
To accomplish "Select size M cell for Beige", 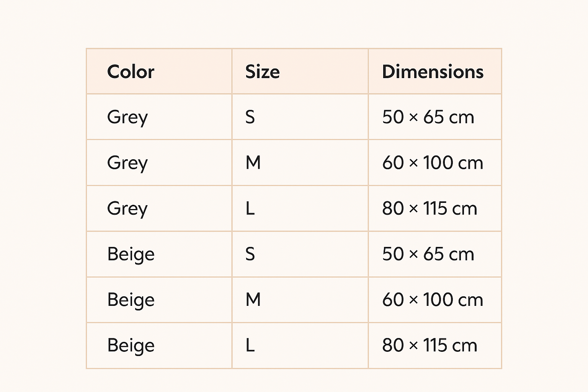I will [253, 300].
